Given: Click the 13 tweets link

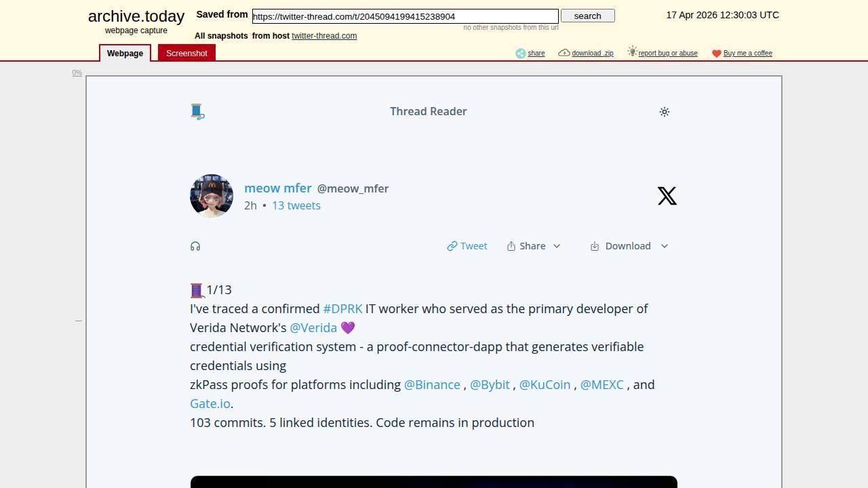Looking at the screenshot, I should 296,205.
